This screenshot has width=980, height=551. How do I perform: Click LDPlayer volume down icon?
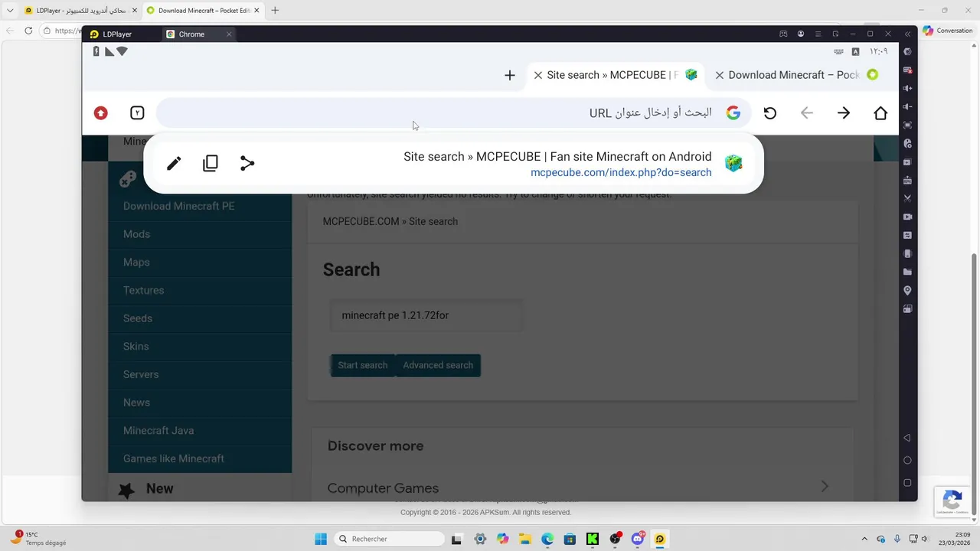907,107
